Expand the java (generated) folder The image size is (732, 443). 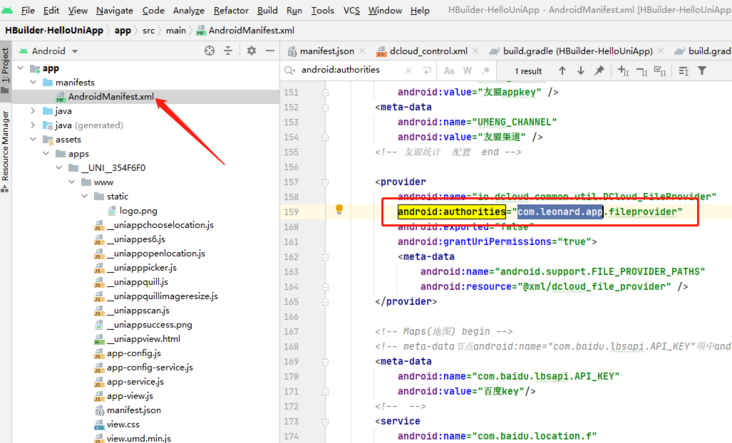tap(33, 125)
